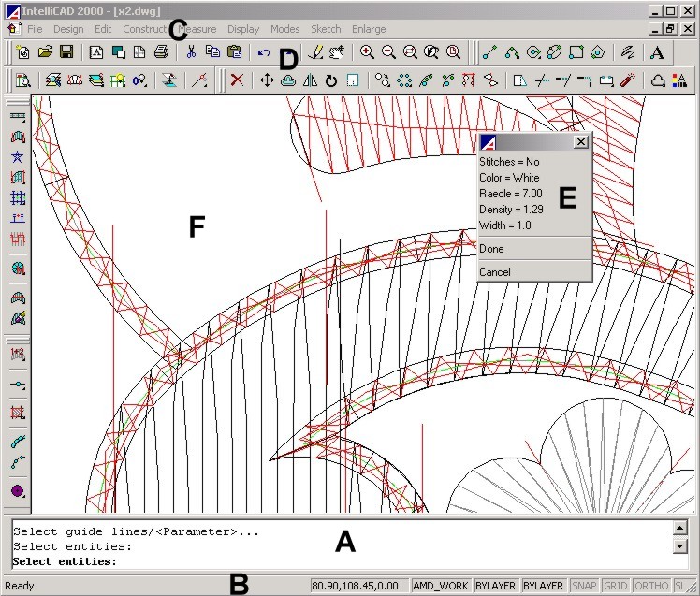Image resolution: width=700 pixels, height=596 pixels.
Task: Select the Density = 1.29 option
Action: pyautogui.click(x=510, y=210)
